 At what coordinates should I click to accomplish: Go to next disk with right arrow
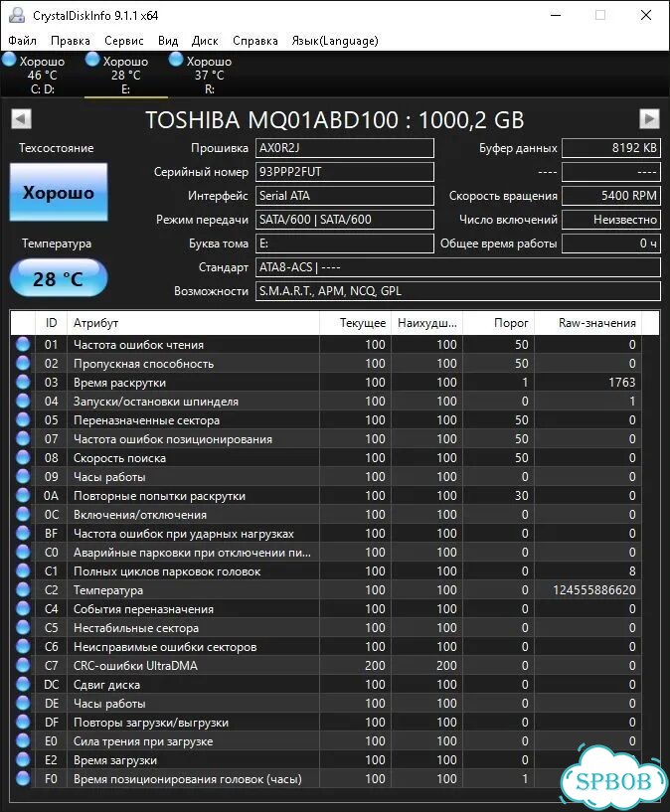click(x=649, y=119)
